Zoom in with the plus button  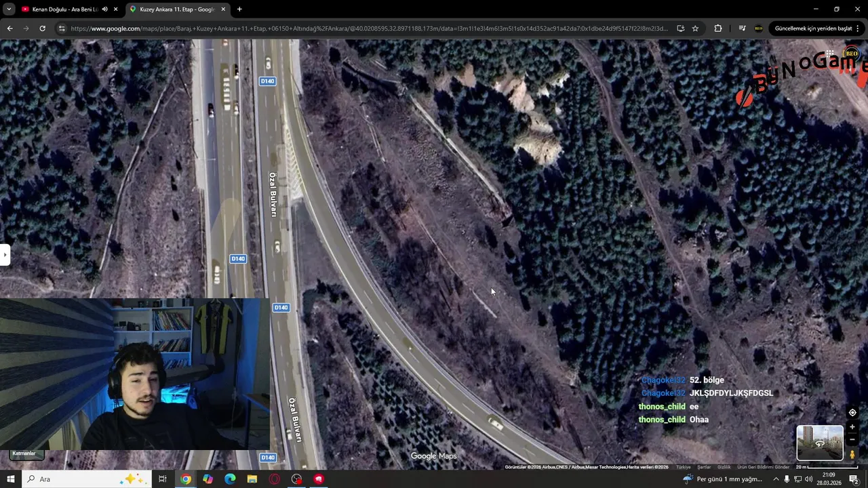(x=852, y=427)
